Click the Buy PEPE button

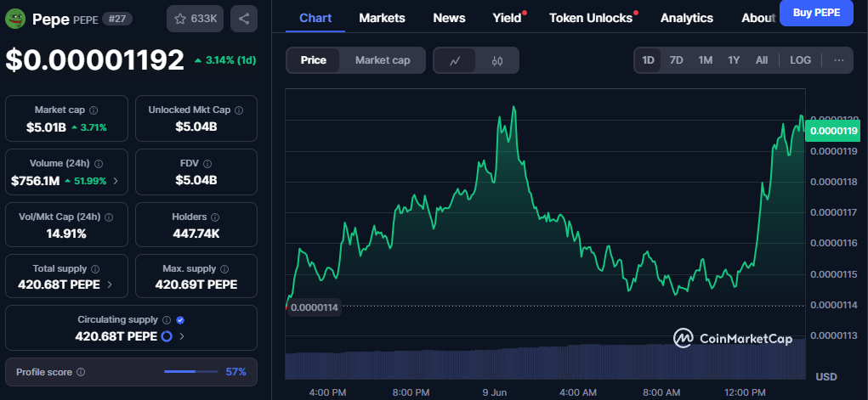click(816, 14)
